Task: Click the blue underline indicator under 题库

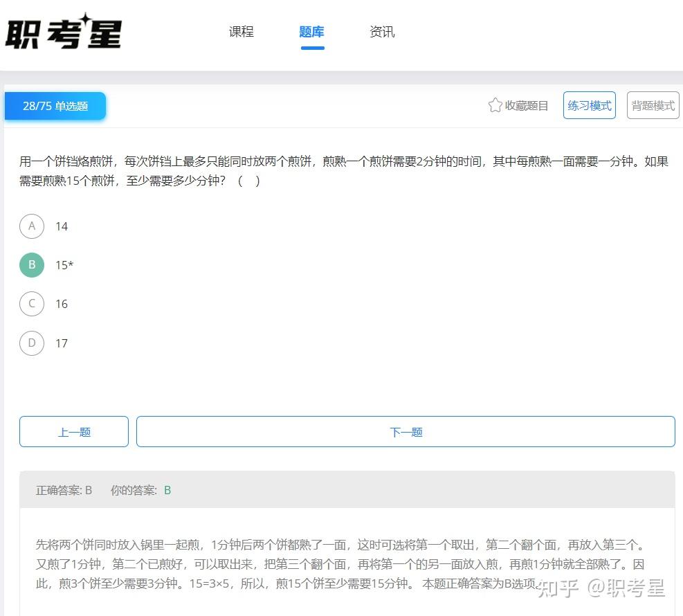Action: coord(312,46)
